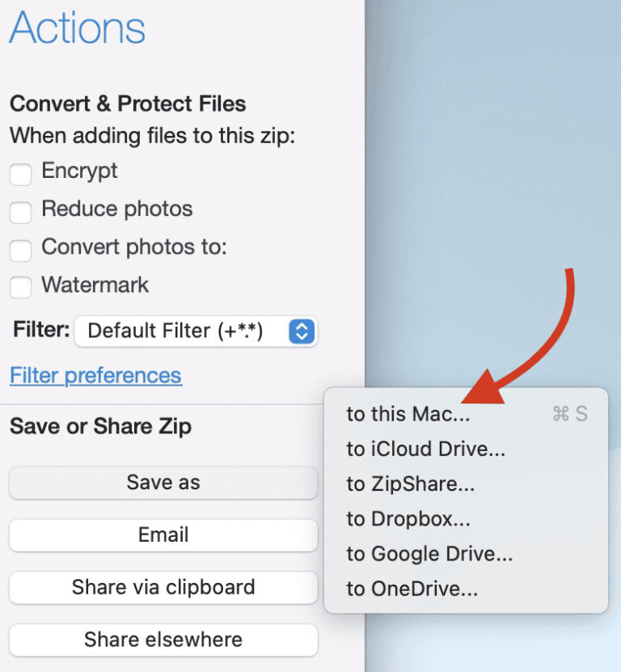Screen dimensions: 621x672
Task: Click the Default Filter combo box
Action: [x=196, y=331]
